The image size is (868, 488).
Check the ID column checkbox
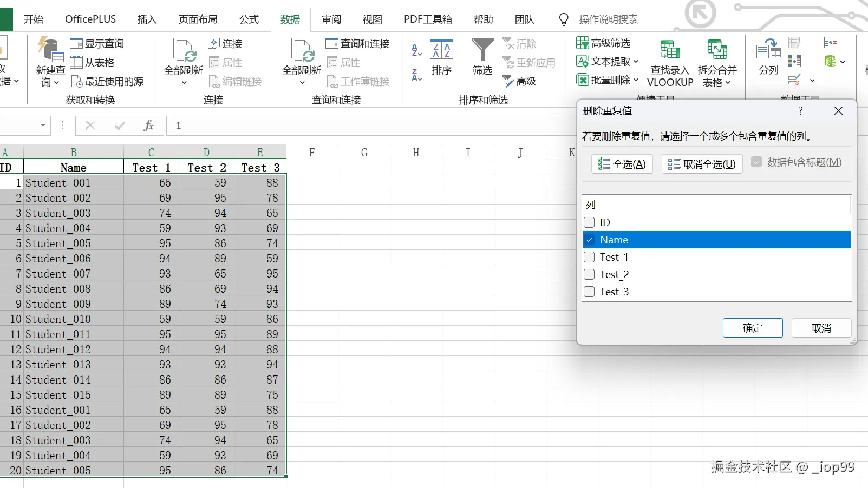point(590,222)
